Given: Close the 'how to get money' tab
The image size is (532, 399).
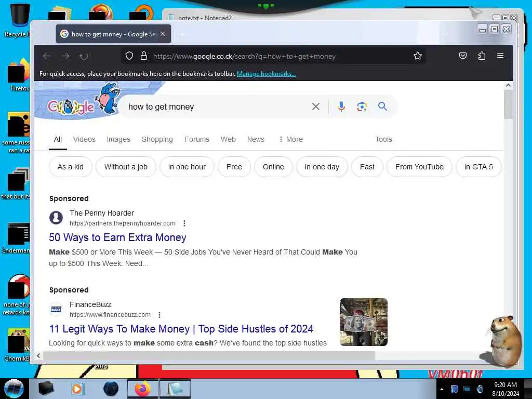Looking at the screenshot, I should pos(163,34).
